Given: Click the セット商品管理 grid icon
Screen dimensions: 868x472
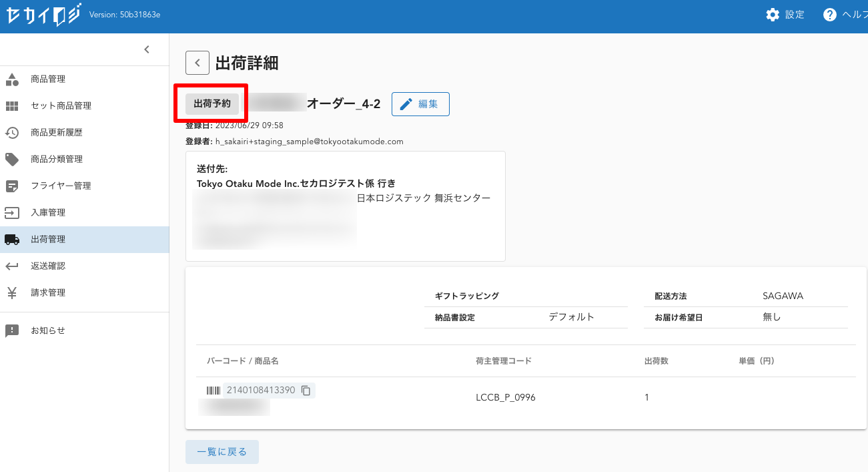Looking at the screenshot, I should (12, 106).
